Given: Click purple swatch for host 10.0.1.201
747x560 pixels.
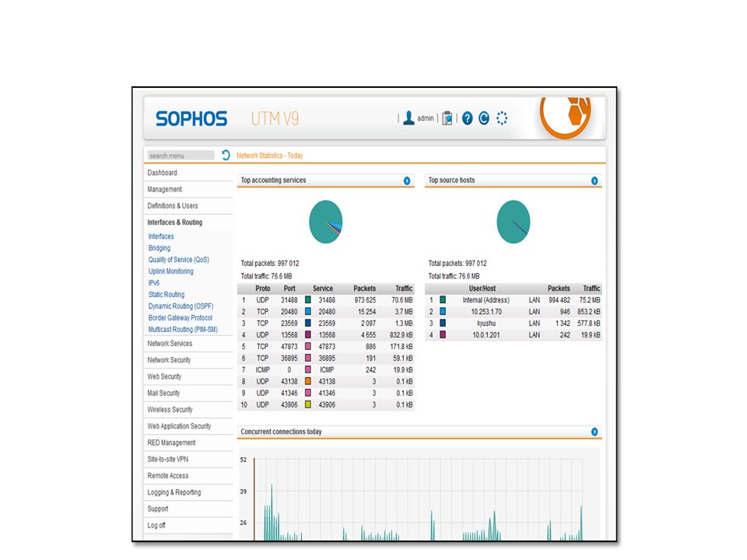Looking at the screenshot, I should pos(443,334).
